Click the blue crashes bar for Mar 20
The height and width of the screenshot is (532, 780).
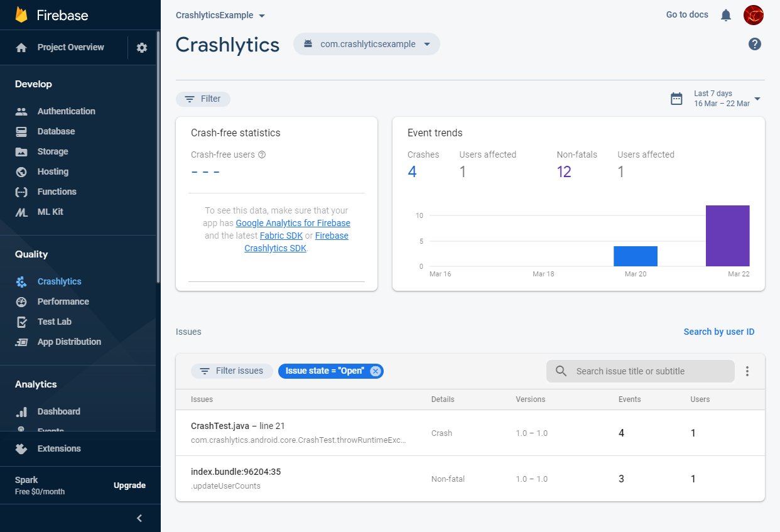(636, 256)
